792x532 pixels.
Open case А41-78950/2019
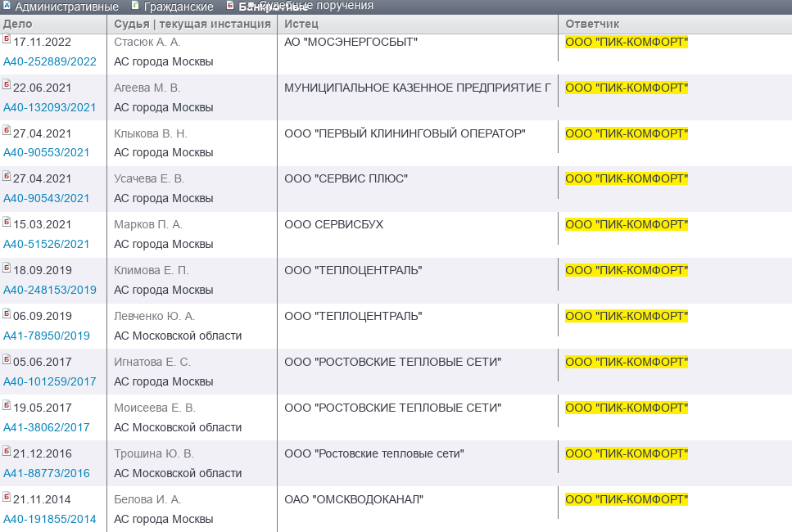[47, 336]
